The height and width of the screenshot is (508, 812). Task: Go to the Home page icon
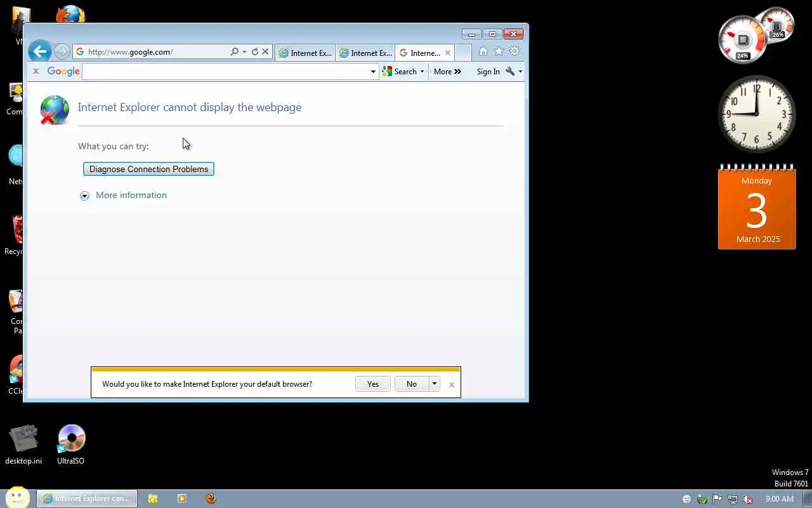(483, 51)
